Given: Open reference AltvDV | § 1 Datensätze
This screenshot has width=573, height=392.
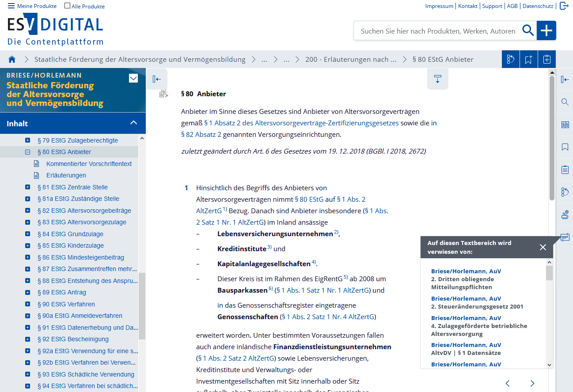Looking at the screenshot, I should point(466,353).
